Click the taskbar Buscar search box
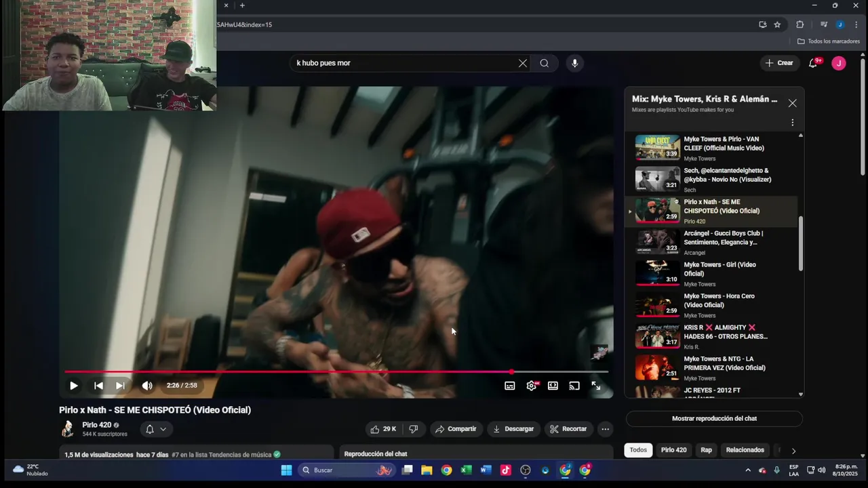The image size is (868, 488). [348, 470]
